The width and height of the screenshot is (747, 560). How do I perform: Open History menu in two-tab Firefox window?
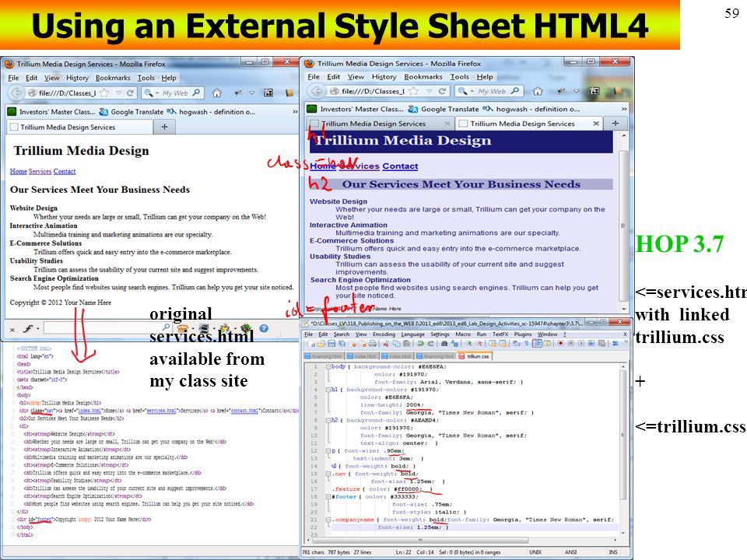[x=384, y=77]
